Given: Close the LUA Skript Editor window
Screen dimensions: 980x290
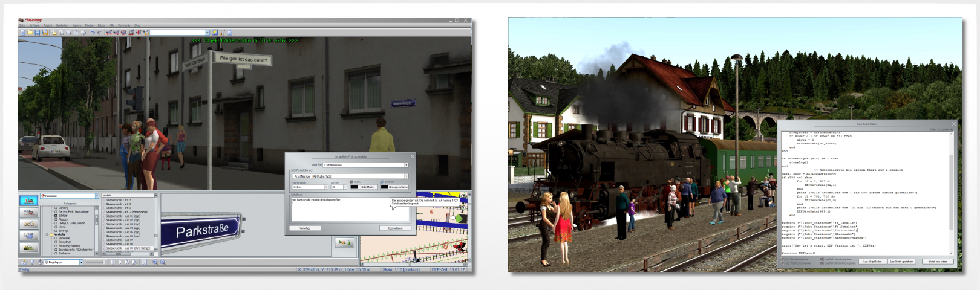Looking at the screenshot, I should [x=954, y=124].
